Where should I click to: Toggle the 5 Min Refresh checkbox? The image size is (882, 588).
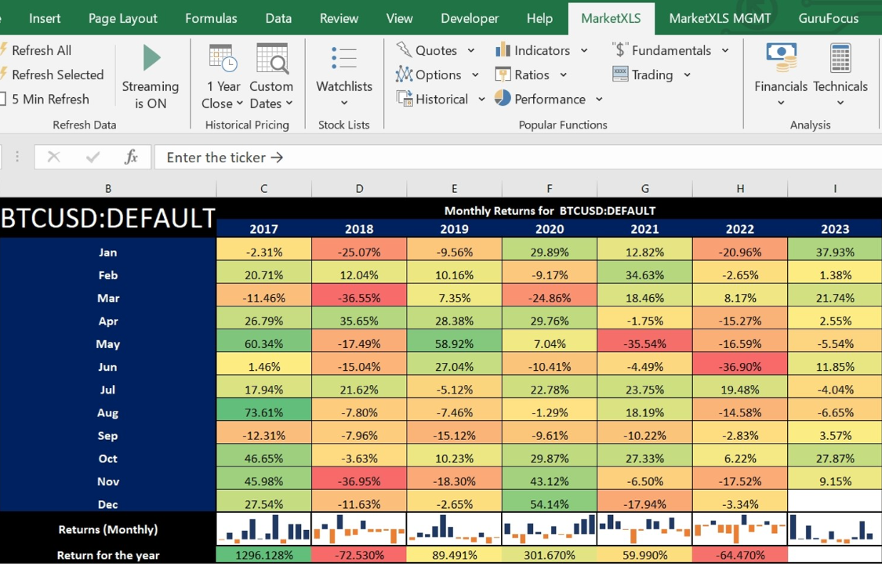click(3, 99)
